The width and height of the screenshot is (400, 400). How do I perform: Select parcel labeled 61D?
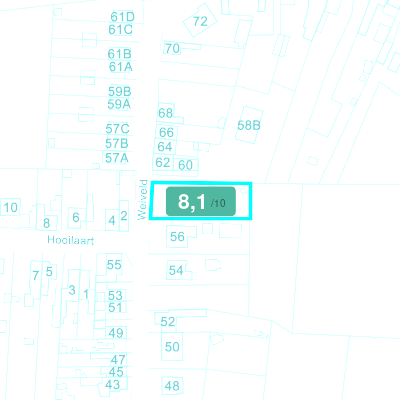click(122, 17)
